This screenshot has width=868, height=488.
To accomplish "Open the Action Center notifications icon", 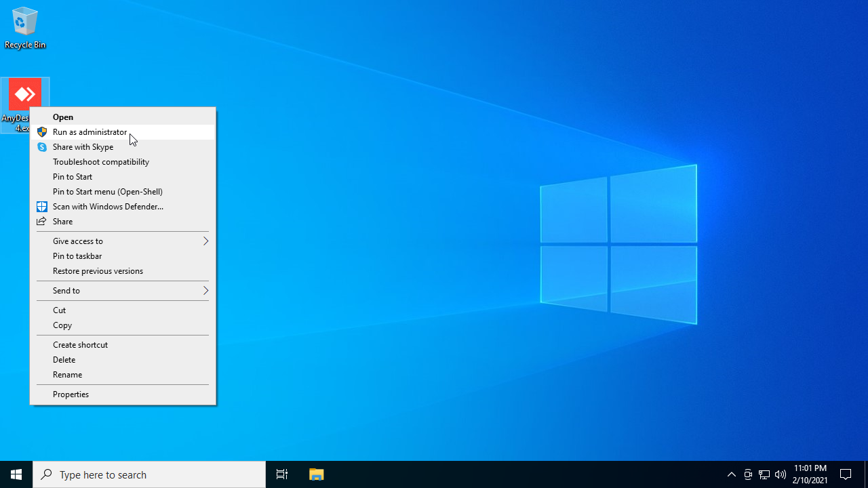I will 846,474.
